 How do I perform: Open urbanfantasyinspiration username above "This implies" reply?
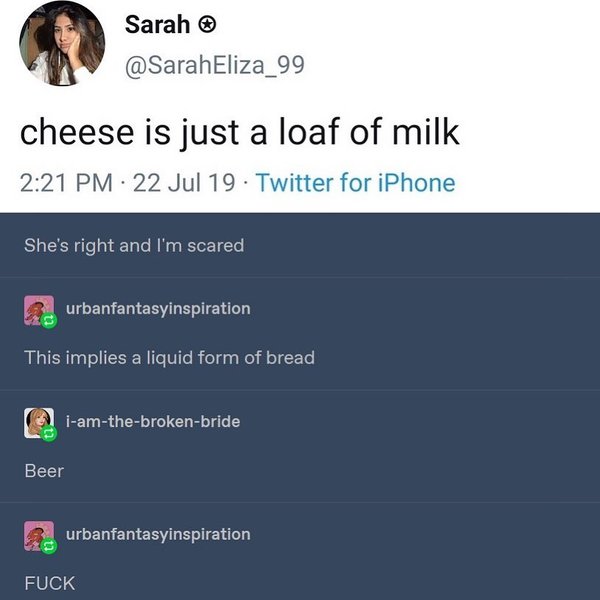coord(157,308)
